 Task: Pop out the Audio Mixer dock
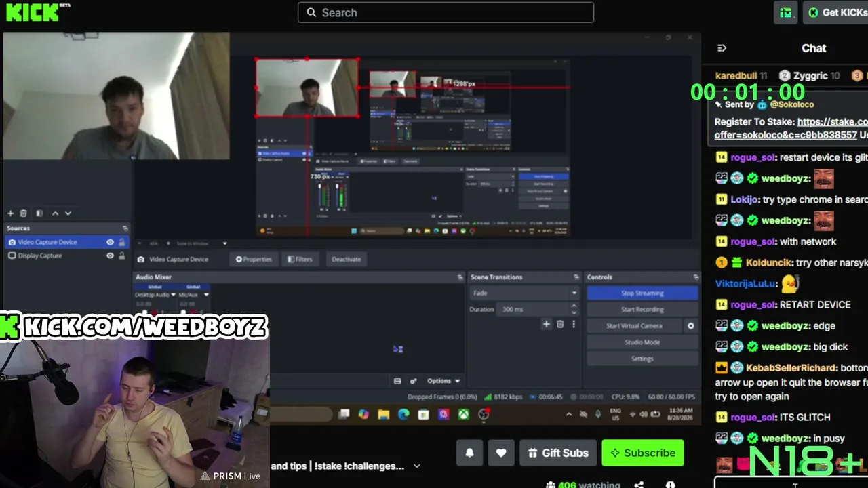pos(460,277)
